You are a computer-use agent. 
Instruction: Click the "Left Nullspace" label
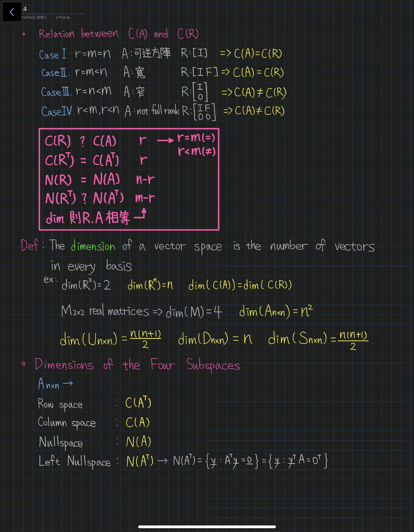[x=74, y=462]
